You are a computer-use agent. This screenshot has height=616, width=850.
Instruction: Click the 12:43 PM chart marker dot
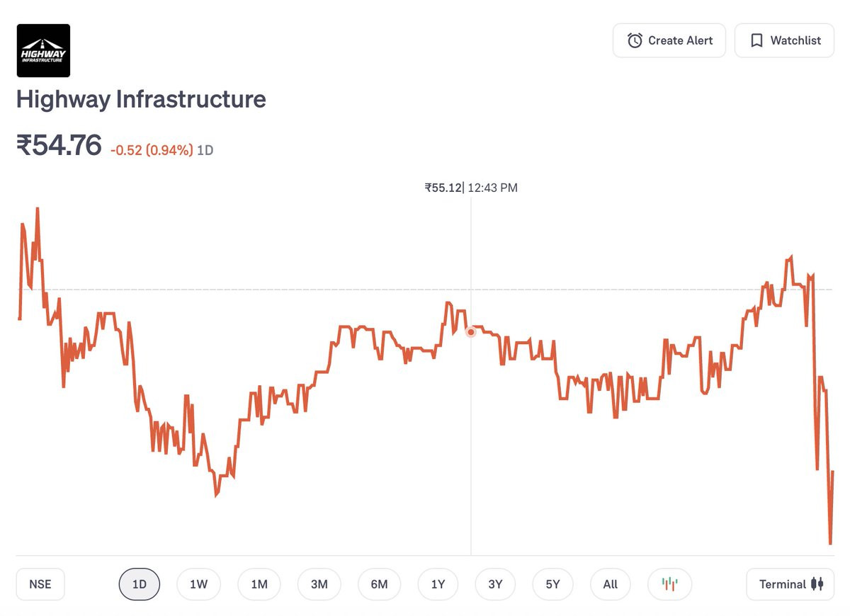tap(470, 331)
